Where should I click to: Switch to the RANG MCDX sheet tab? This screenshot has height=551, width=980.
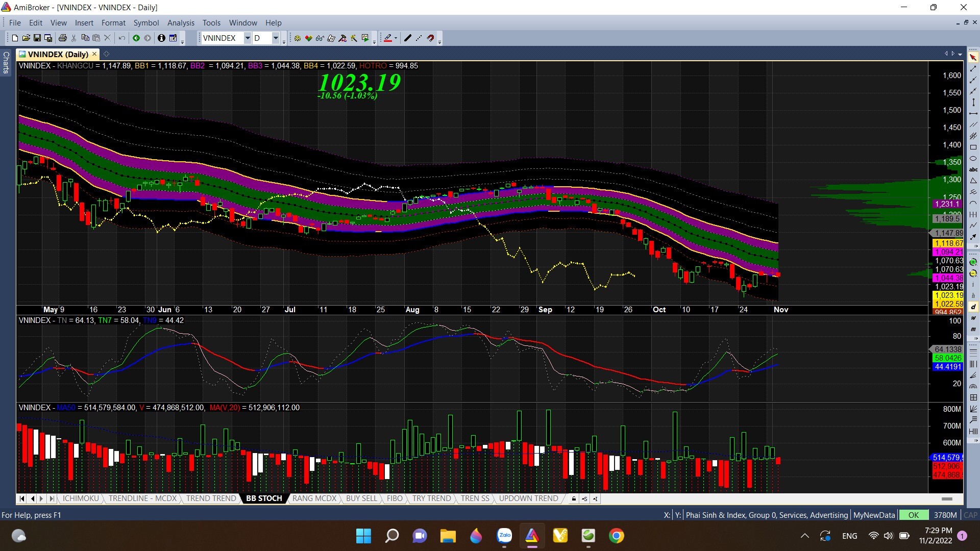314,498
